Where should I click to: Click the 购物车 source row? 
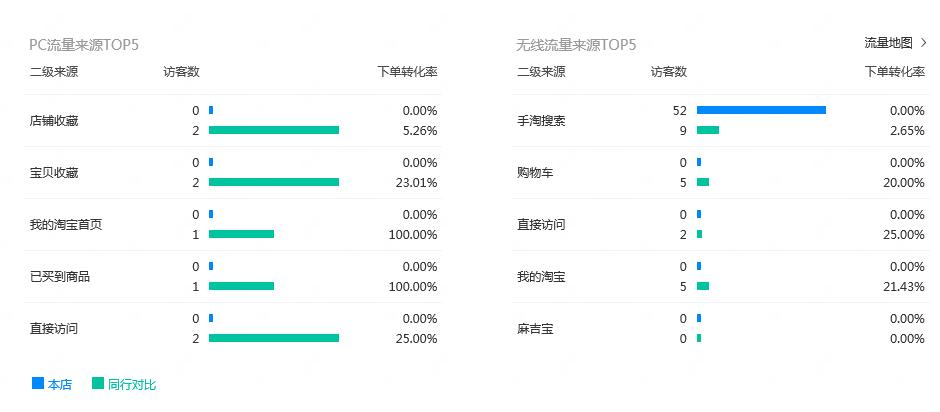tap(535, 173)
